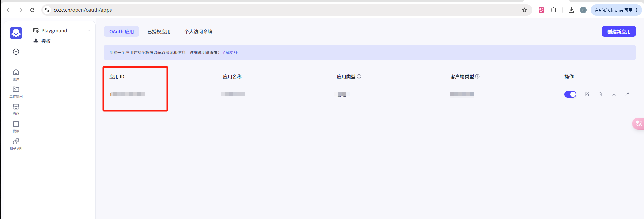Viewport: 644px width, 219px height.
Task: Click the Coze logo icon
Action: [16, 33]
